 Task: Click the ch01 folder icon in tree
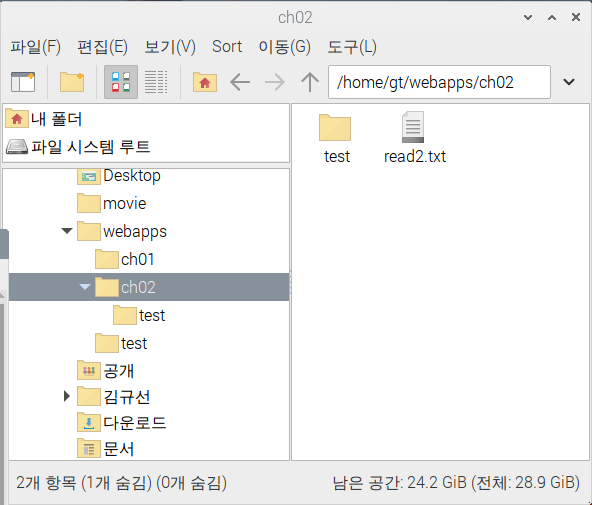click(107, 259)
